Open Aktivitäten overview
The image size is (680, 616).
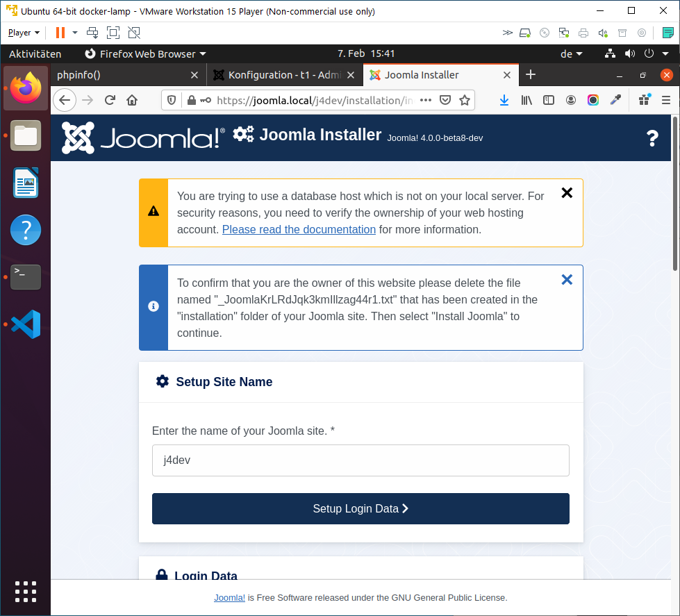35,53
